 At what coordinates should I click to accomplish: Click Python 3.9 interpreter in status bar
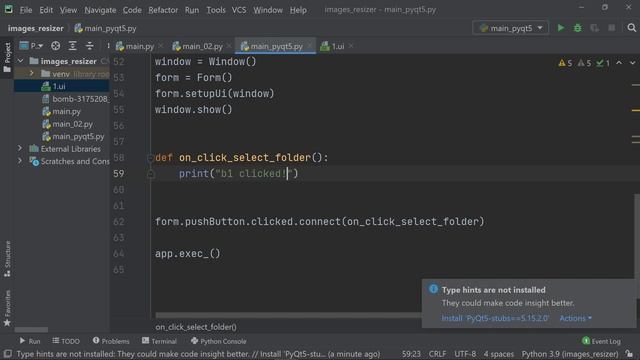point(570,353)
